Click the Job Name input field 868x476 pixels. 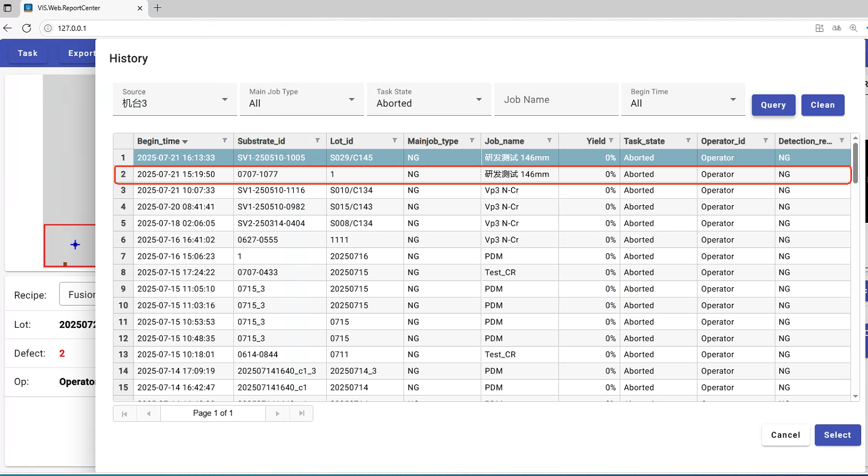pos(556,100)
